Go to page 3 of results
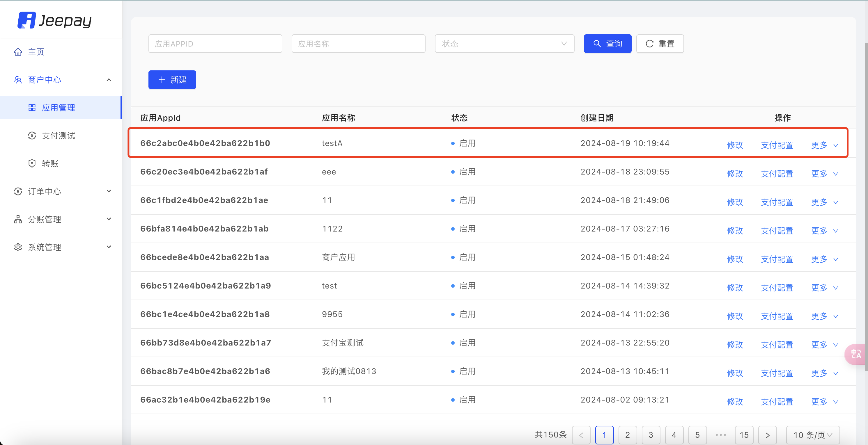Screen dimensions: 868x445 [650, 435]
